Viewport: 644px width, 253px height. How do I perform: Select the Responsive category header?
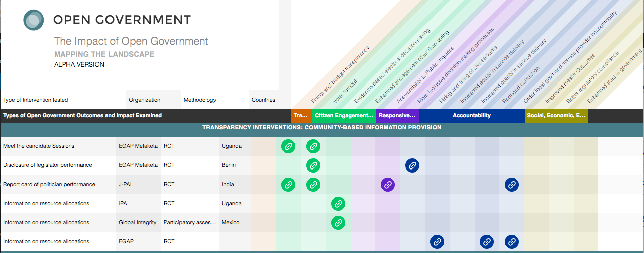[397, 116]
